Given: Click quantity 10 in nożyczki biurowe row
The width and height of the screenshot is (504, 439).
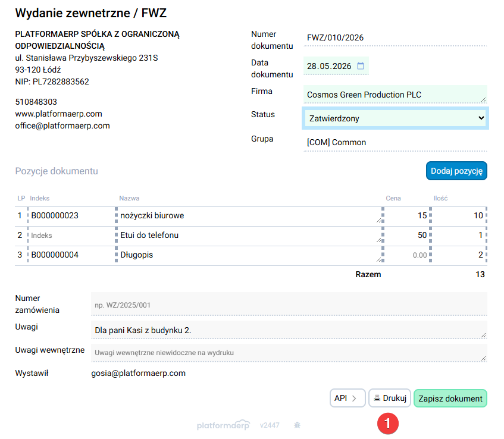Looking at the screenshot, I should [458, 215].
